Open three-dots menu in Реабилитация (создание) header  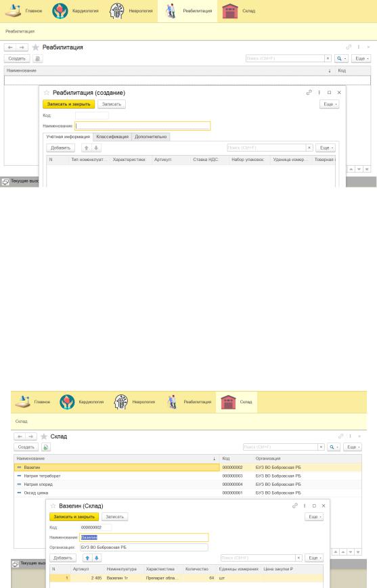tap(319, 92)
